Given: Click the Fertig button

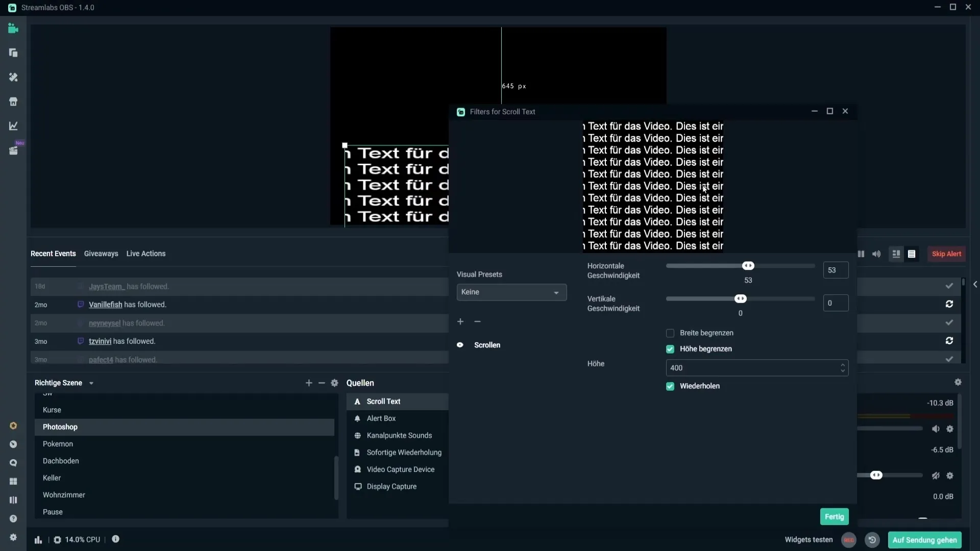Looking at the screenshot, I should [835, 517].
